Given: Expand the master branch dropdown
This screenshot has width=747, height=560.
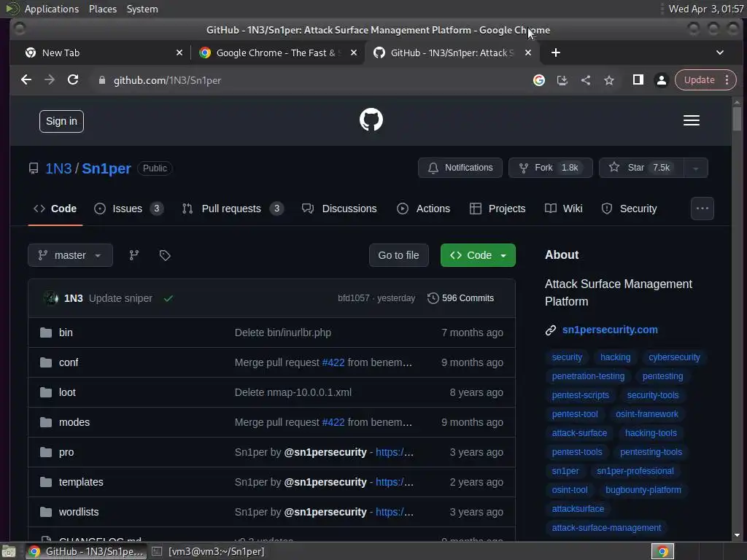Looking at the screenshot, I should pos(70,255).
